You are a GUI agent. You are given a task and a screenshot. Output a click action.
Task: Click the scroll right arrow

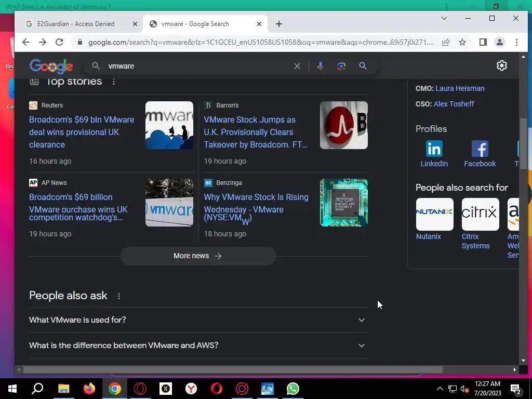pos(515,369)
